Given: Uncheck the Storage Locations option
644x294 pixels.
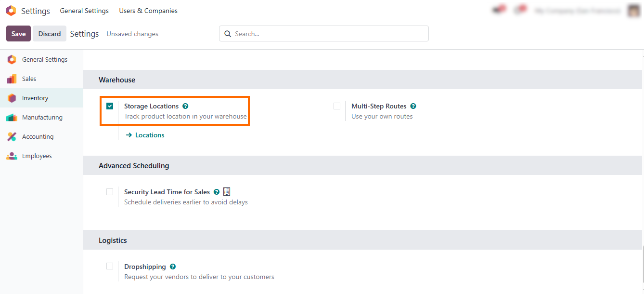Looking at the screenshot, I should coord(110,106).
